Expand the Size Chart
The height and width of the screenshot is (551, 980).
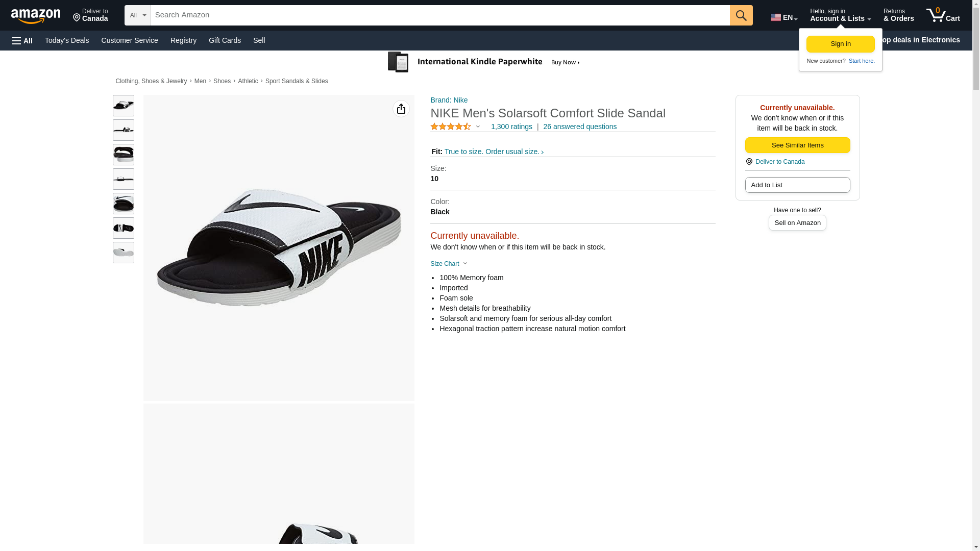tap(449, 264)
